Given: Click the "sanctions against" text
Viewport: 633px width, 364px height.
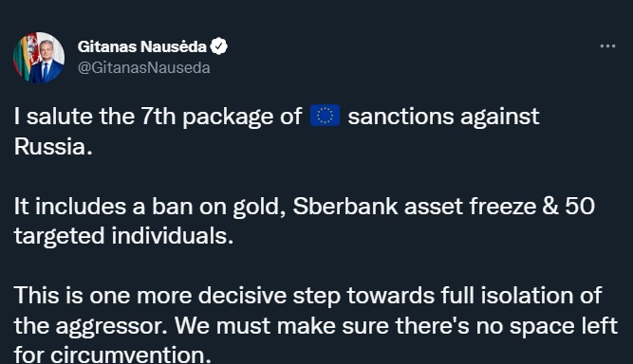Looking at the screenshot, I should (x=443, y=117).
